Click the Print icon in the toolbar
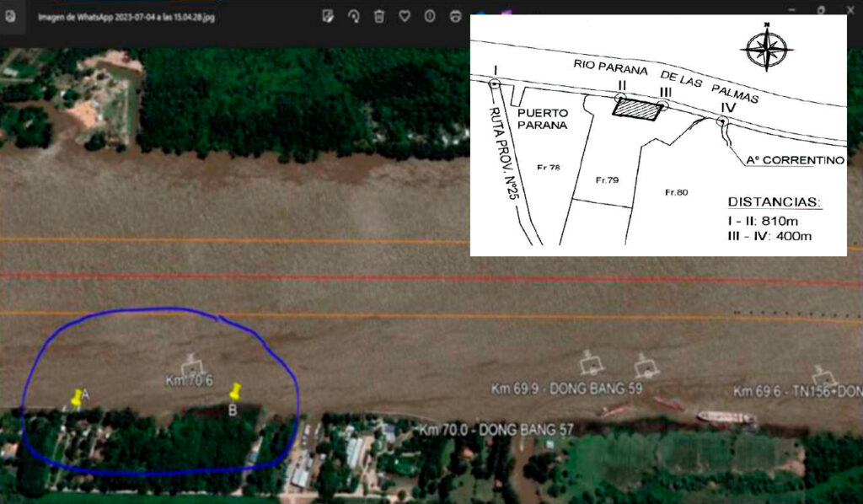This screenshot has width=863, height=504. point(455,16)
